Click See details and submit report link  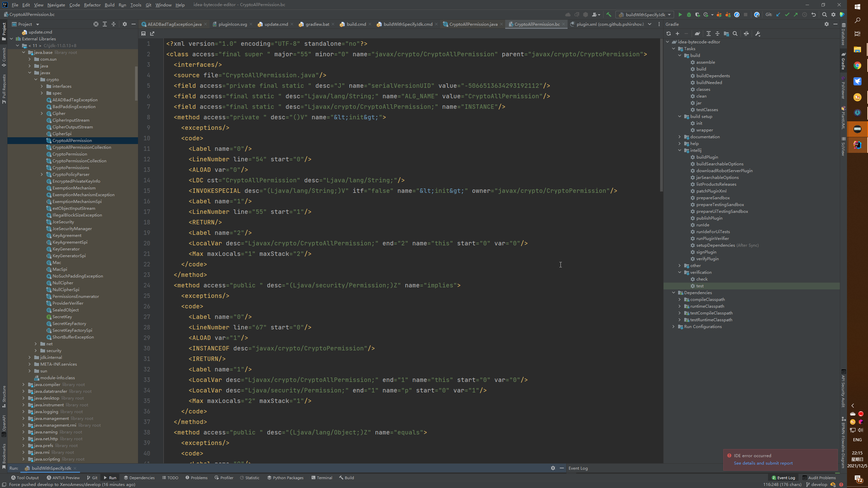763,463
